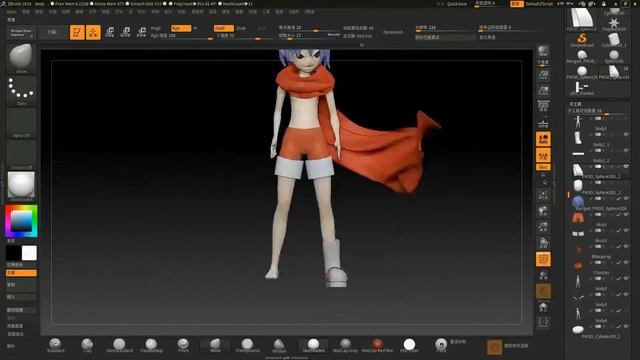Toggle the Zadd sculpt mode
The height and width of the screenshot is (360, 640).
224,28
